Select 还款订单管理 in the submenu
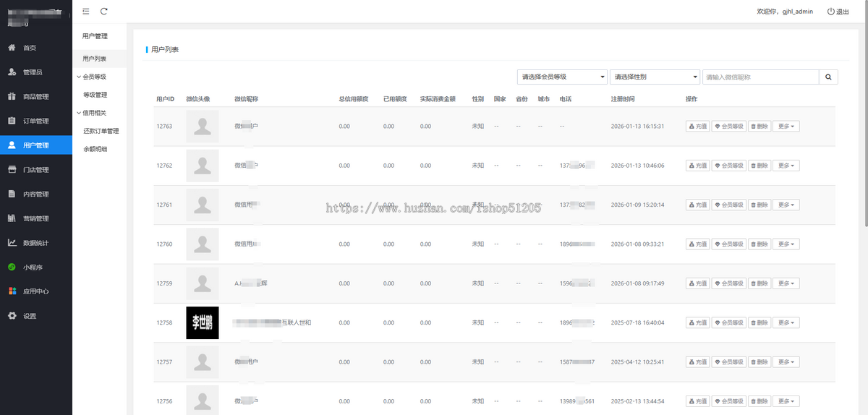The image size is (868, 415). pos(101,131)
